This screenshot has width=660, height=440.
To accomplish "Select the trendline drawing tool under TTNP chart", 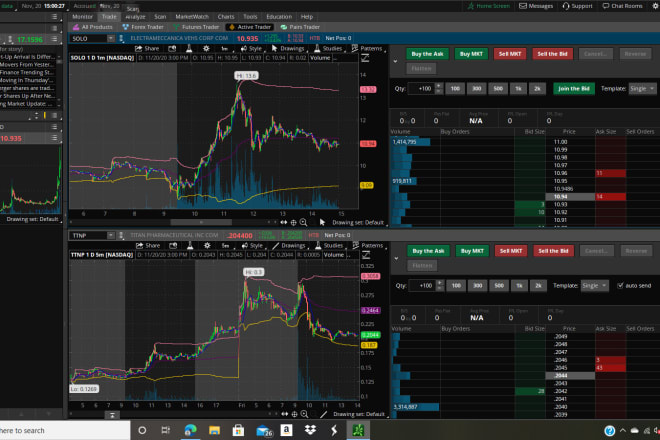I will pos(323,414).
